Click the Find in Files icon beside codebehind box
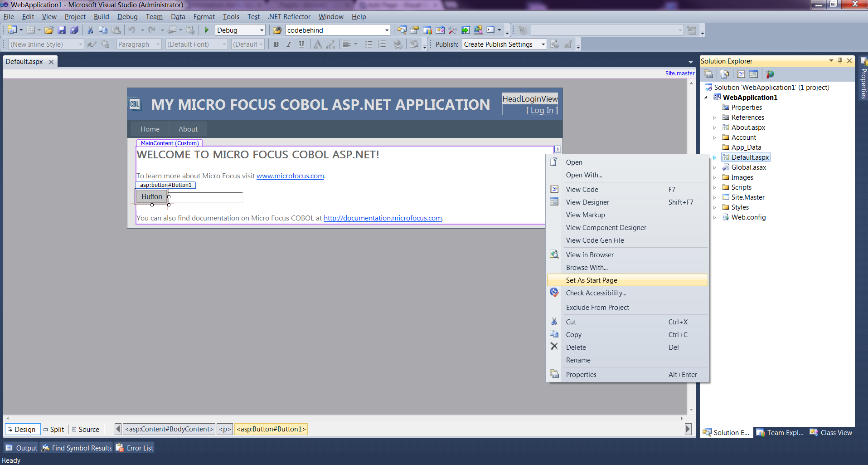This screenshot has width=868, height=465. pyautogui.click(x=277, y=30)
